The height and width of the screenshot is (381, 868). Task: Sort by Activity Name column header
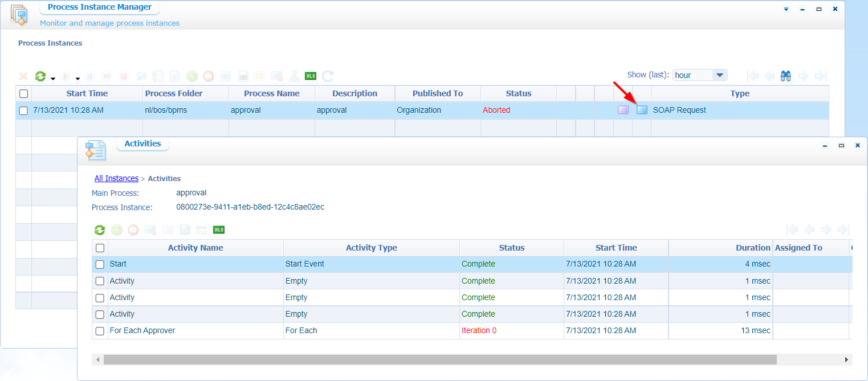(x=195, y=248)
